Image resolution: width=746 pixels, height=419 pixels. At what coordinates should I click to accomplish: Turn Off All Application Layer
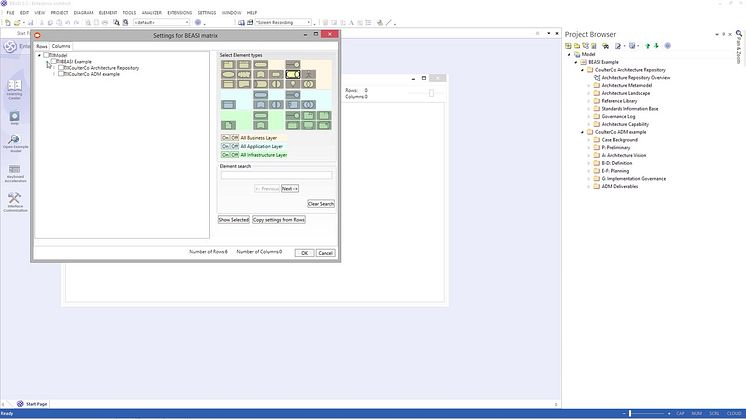235,146
